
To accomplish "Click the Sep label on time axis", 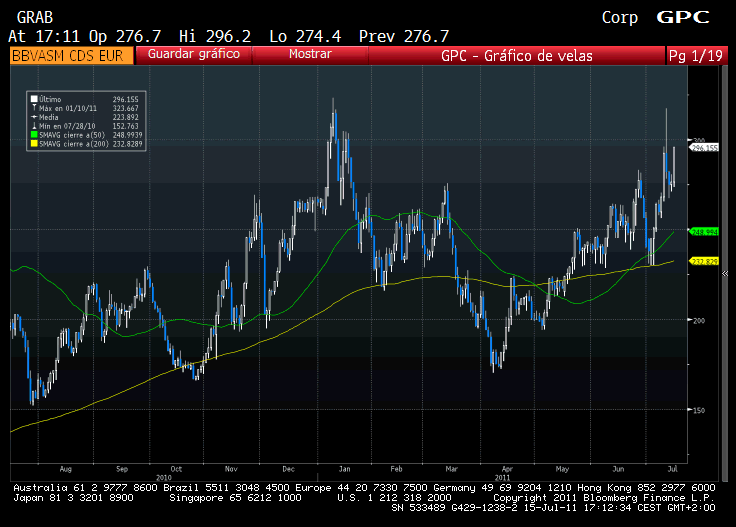I will pyautogui.click(x=122, y=469).
